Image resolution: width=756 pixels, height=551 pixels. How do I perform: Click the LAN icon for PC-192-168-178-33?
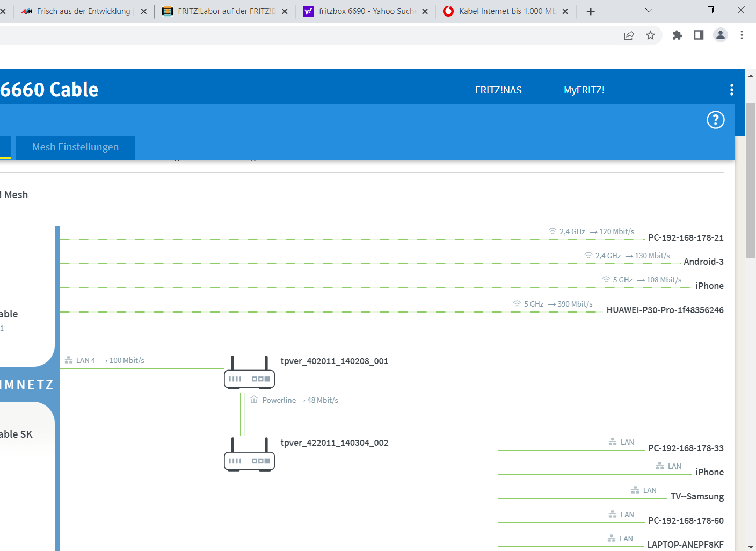pyautogui.click(x=613, y=442)
